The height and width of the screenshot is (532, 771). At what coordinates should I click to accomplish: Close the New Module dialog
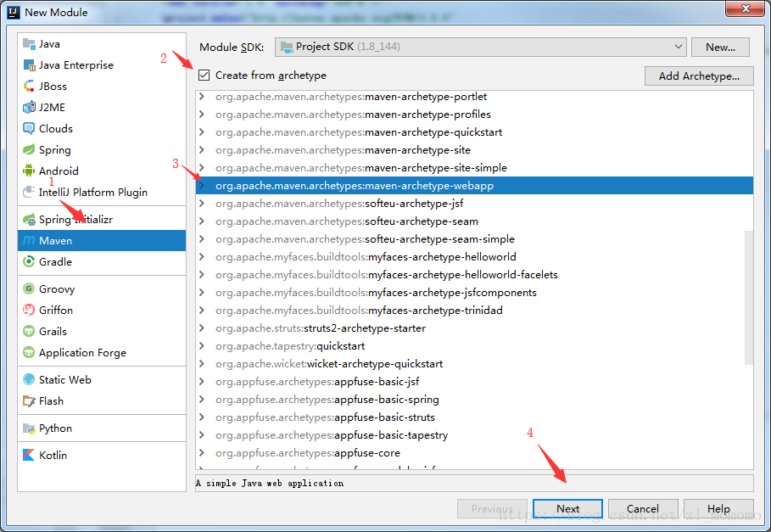click(x=746, y=8)
